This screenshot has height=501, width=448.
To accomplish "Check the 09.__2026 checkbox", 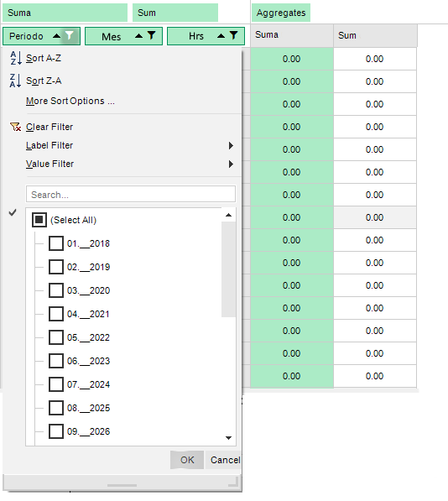I will click(56, 431).
